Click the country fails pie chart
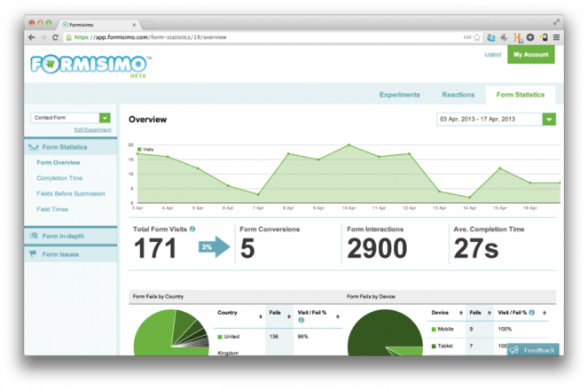588x389 pixels. pyautogui.click(x=171, y=333)
